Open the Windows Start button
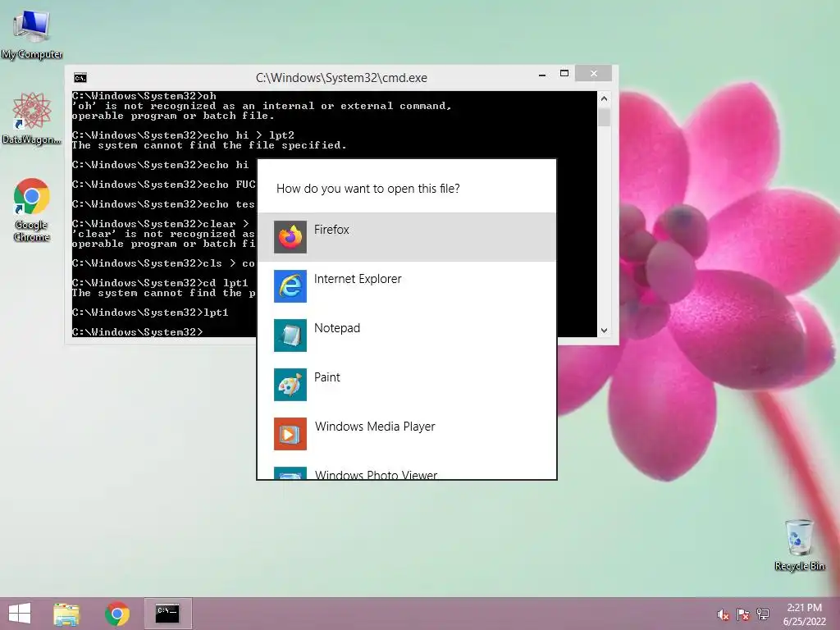This screenshot has width=840, height=630. click(x=20, y=614)
